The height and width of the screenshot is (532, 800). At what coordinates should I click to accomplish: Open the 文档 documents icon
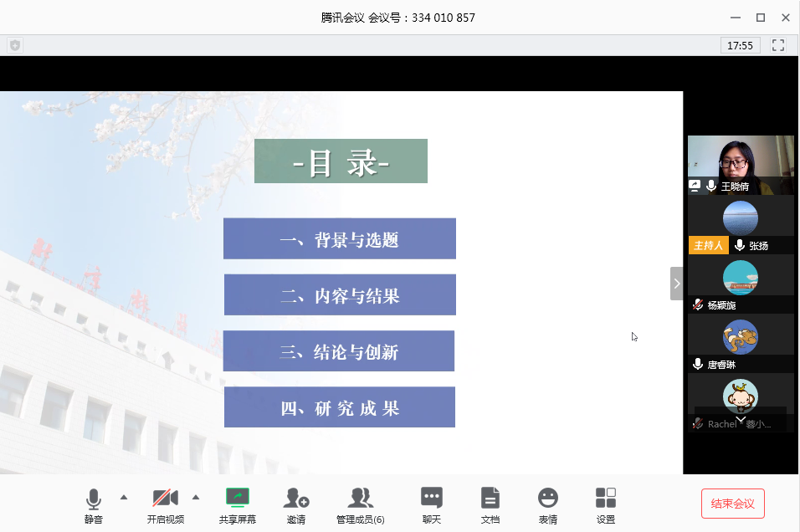pos(490,506)
